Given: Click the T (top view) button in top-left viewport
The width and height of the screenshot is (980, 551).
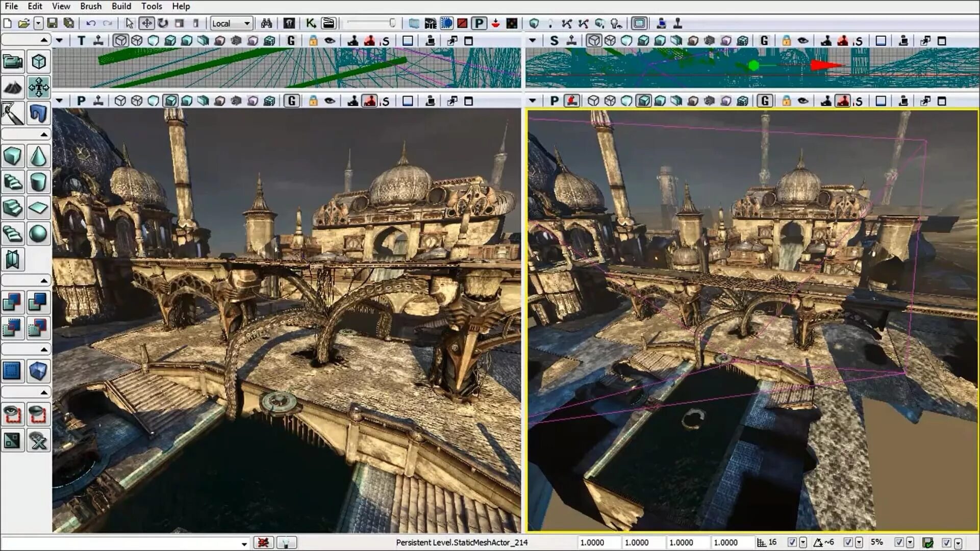Looking at the screenshot, I should point(81,41).
